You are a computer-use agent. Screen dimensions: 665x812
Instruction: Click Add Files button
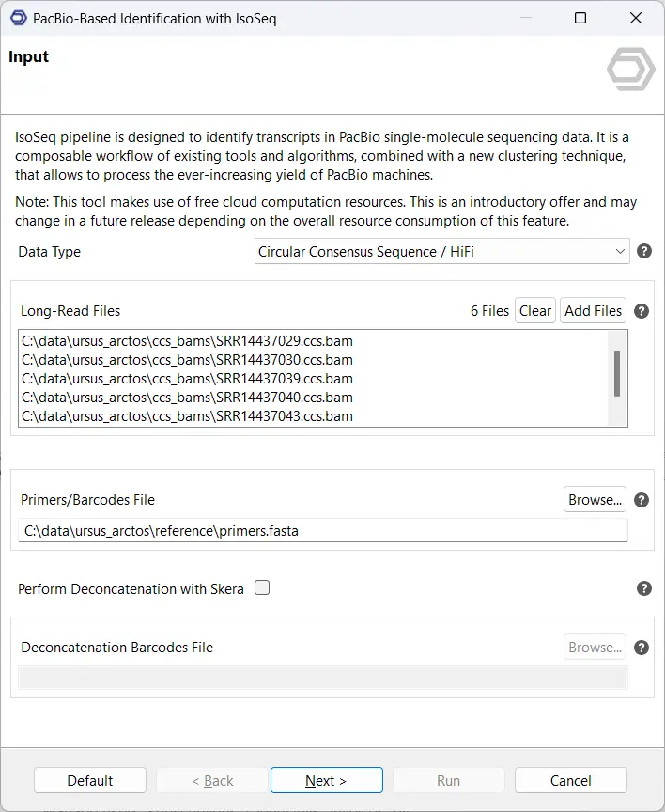(593, 311)
